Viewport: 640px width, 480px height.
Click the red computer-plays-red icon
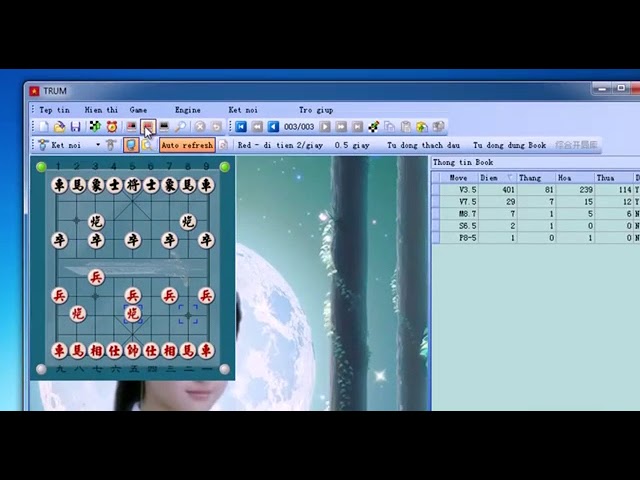pos(131,127)
